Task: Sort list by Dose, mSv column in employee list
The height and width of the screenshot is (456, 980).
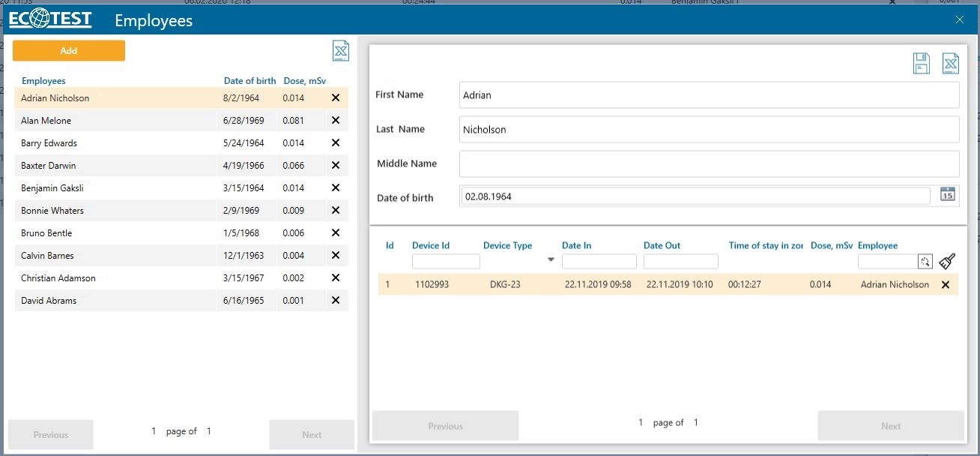Action: pos(304,81)
